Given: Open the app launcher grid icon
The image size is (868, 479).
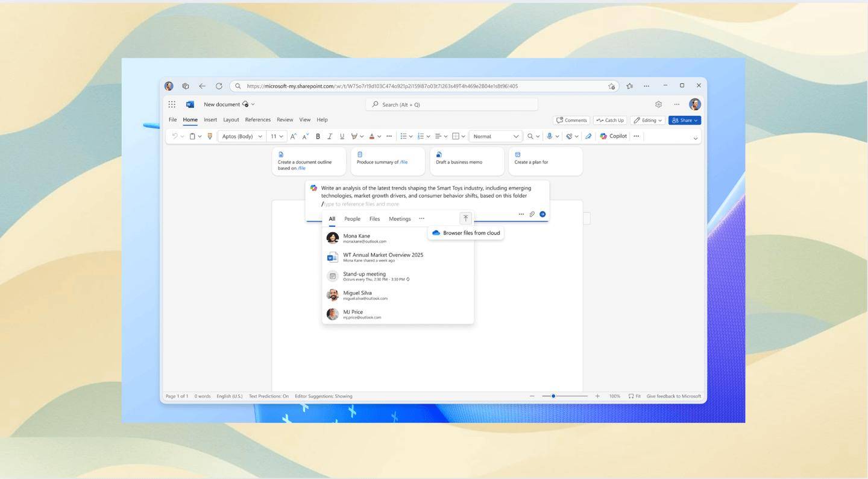Looking at the screenshot, I should click(x=172, y=104).
